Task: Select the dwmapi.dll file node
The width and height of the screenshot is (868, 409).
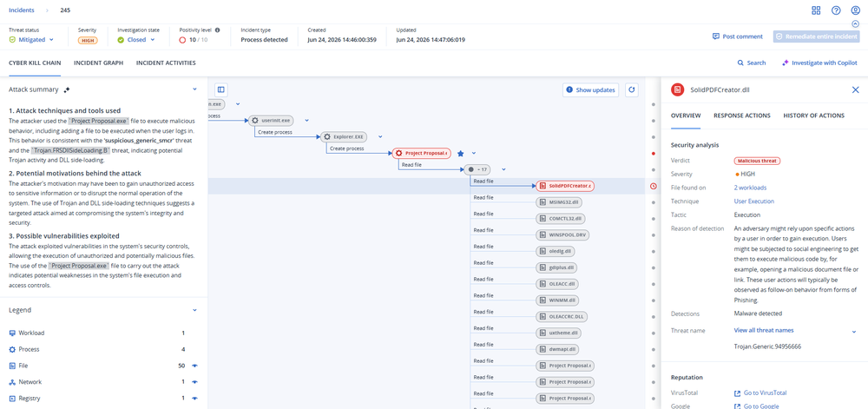Action: point(557,350)
